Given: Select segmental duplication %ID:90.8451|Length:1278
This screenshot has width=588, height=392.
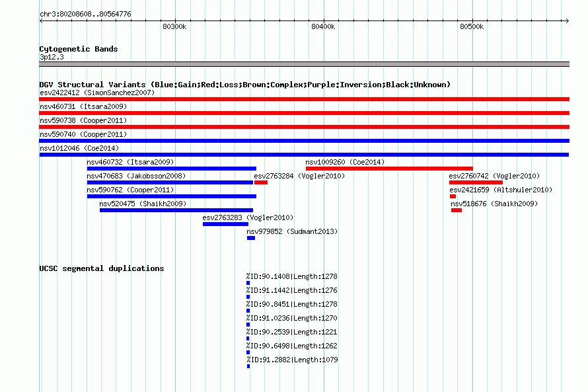Looking at the screenshot, I should tap(292, 304).
